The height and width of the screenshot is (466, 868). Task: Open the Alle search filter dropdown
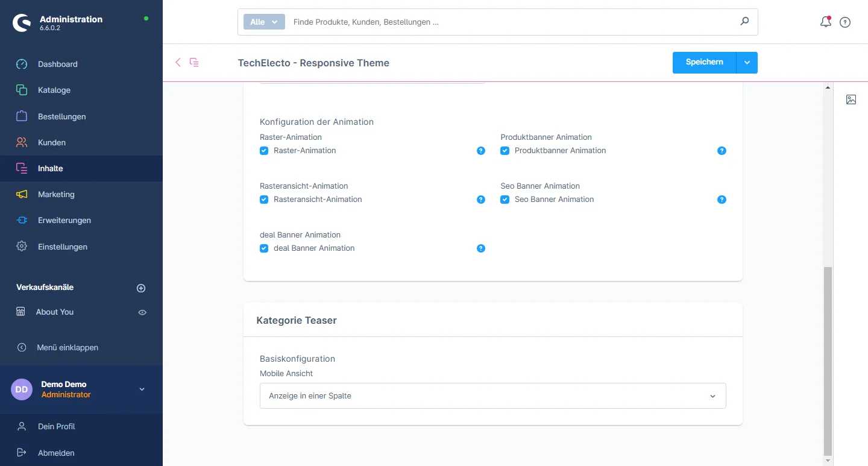click(264, 22)
